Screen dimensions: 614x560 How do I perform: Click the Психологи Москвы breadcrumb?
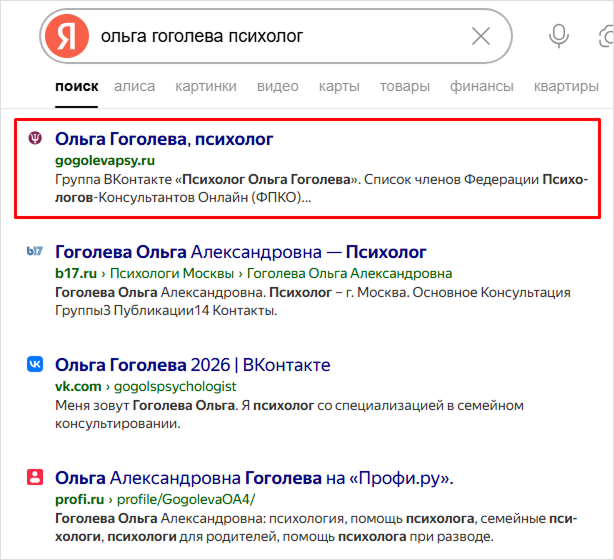pos(172,273)
